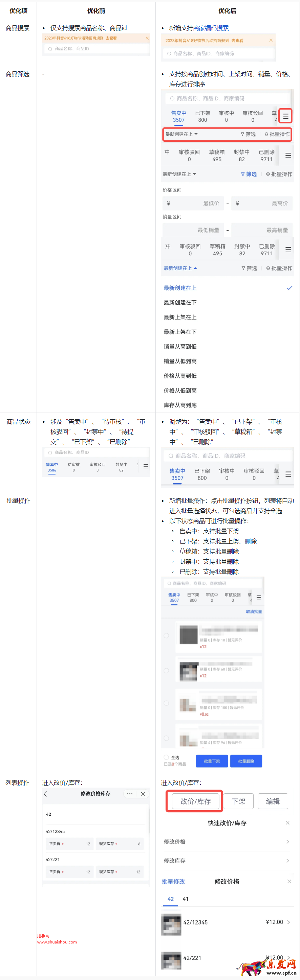Select the product radio for 库存 96
This screenshot has width=300, height=980.
click(166, 738)
